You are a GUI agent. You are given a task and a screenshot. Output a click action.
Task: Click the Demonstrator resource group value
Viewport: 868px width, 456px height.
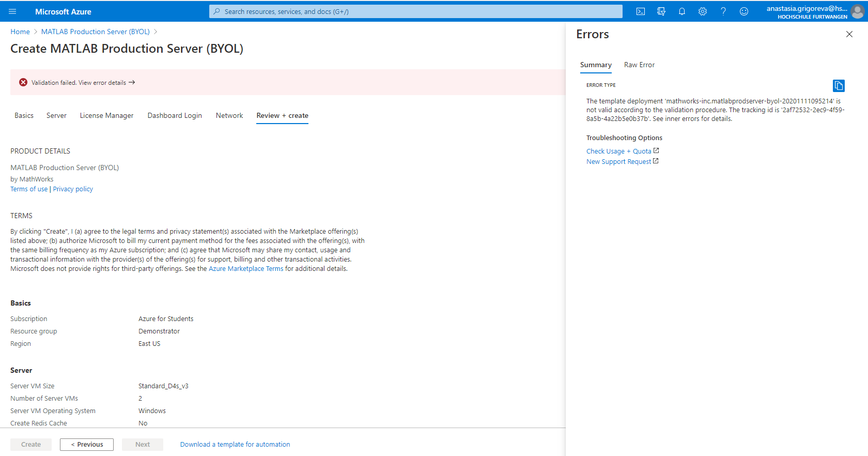pos(159,331)
